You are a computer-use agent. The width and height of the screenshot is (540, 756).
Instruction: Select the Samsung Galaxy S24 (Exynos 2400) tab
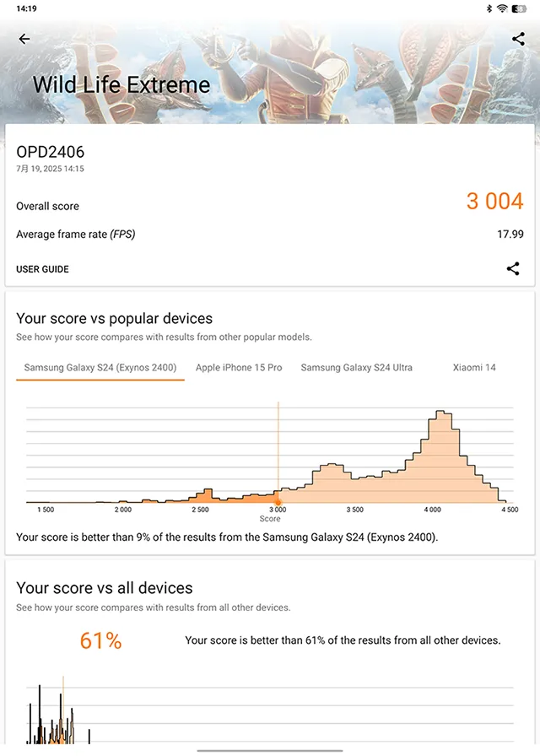[x=100, y=367]
